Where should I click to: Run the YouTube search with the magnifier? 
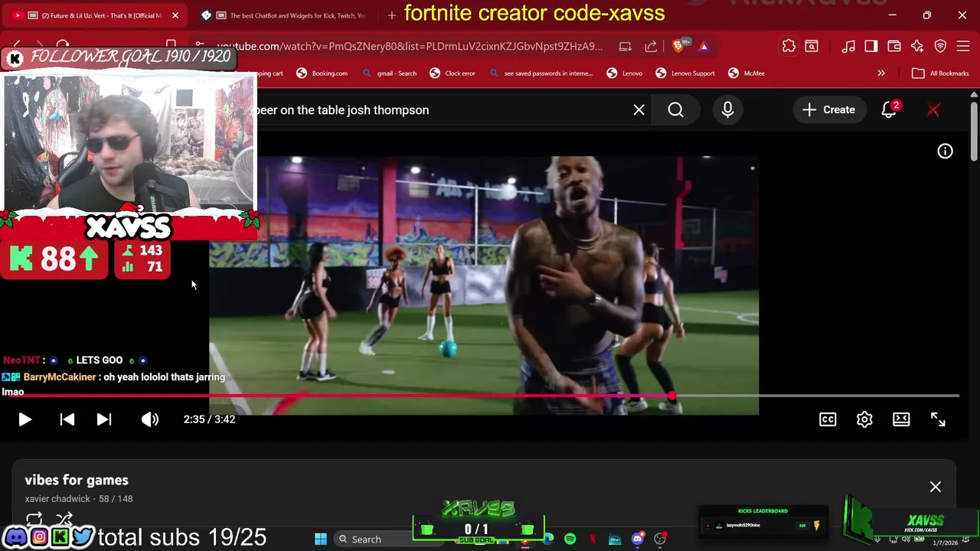676,110
